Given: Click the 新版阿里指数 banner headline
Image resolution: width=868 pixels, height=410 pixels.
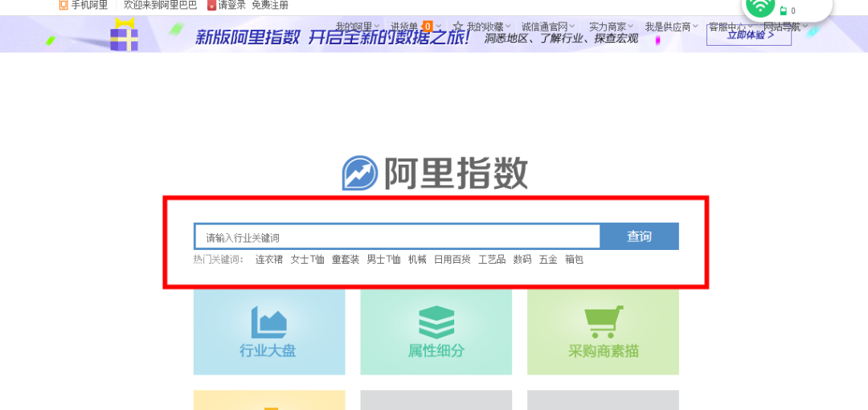Looking at the screenshot, I should pos(333,37).
